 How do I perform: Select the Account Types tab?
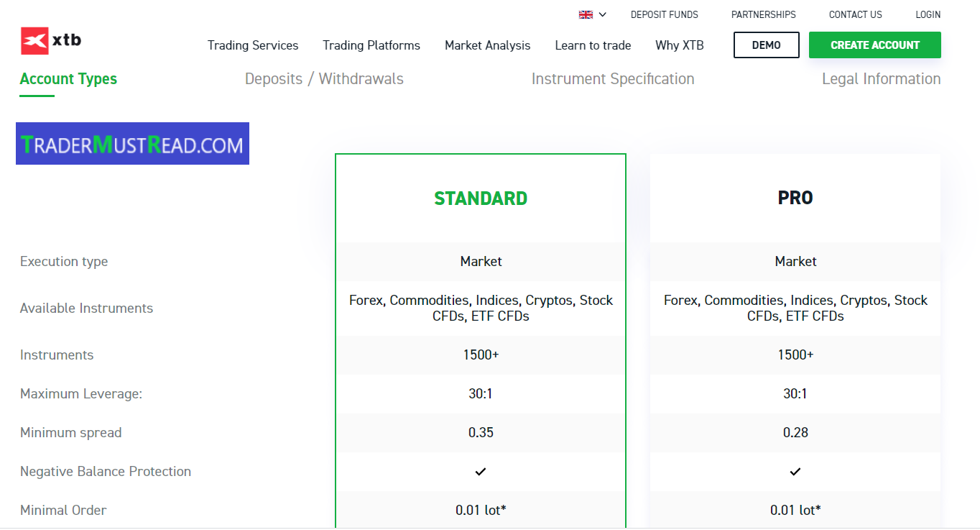pos(68,79)
